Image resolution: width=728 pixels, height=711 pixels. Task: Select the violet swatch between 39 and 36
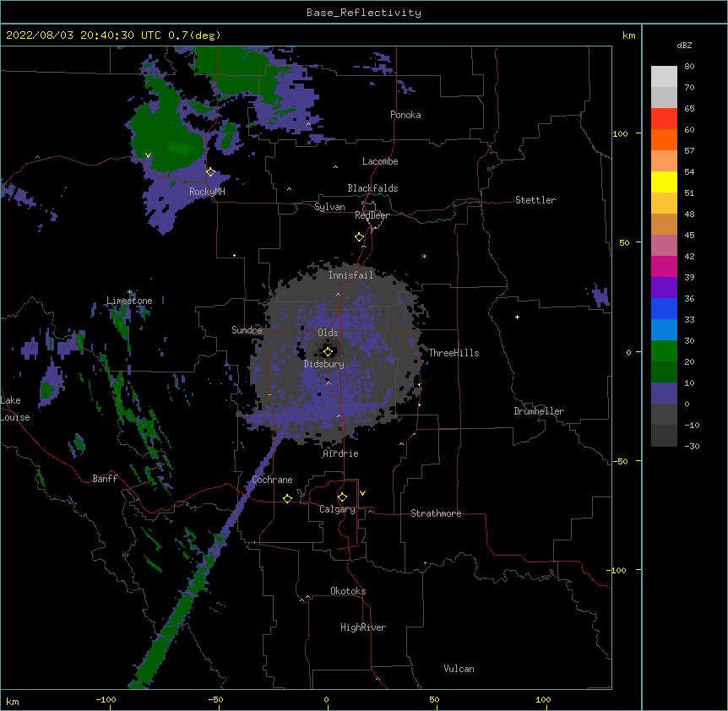(664, 287)
